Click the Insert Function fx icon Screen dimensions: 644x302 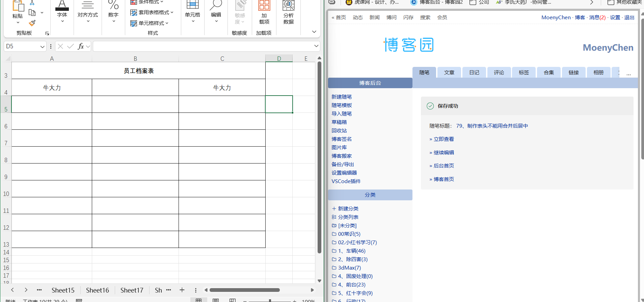click(81, 46)
